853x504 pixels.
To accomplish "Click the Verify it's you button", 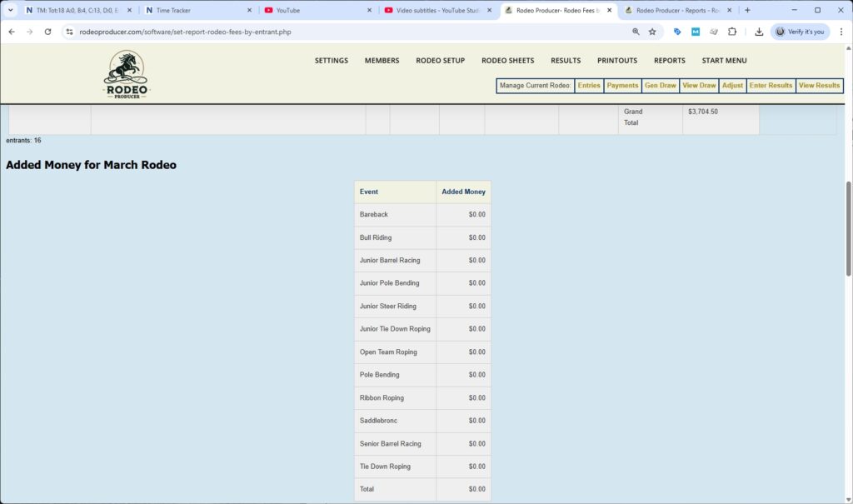I will click(801, 31).
